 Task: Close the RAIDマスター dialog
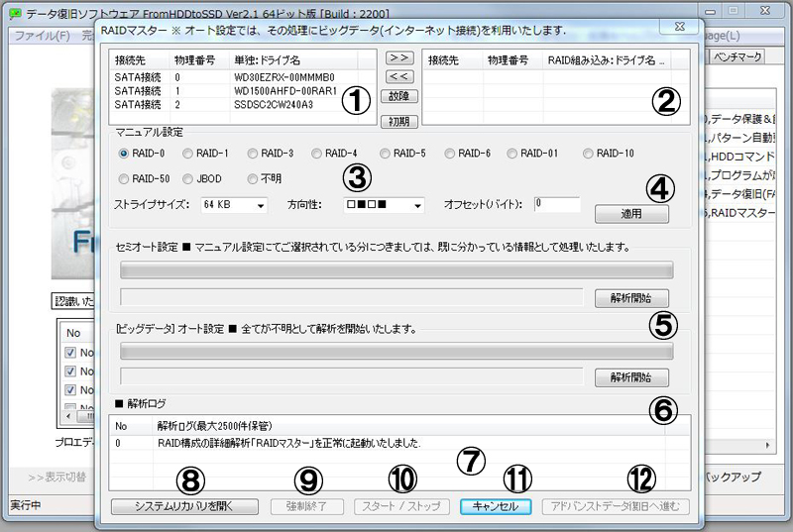pos(680,27)
